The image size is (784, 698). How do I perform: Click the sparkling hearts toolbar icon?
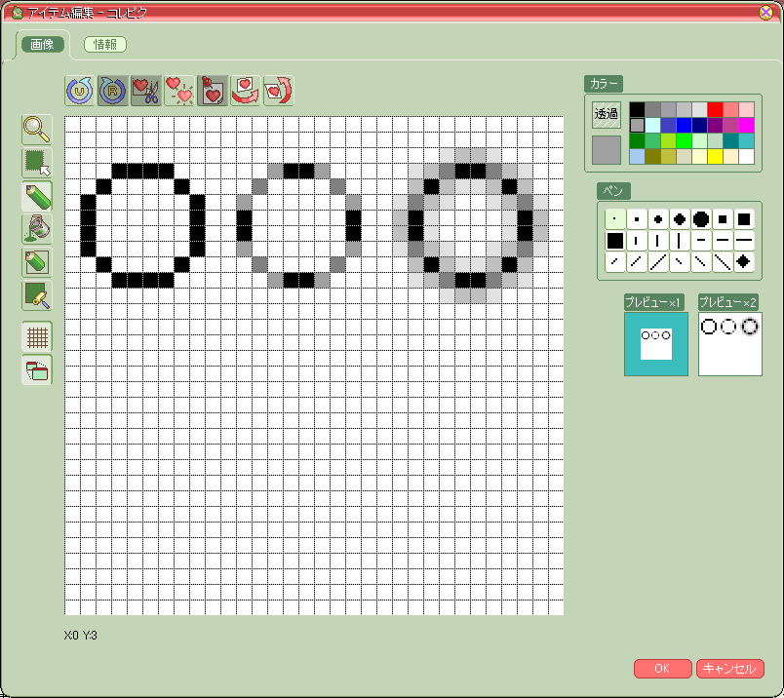[x=179, y=91]
